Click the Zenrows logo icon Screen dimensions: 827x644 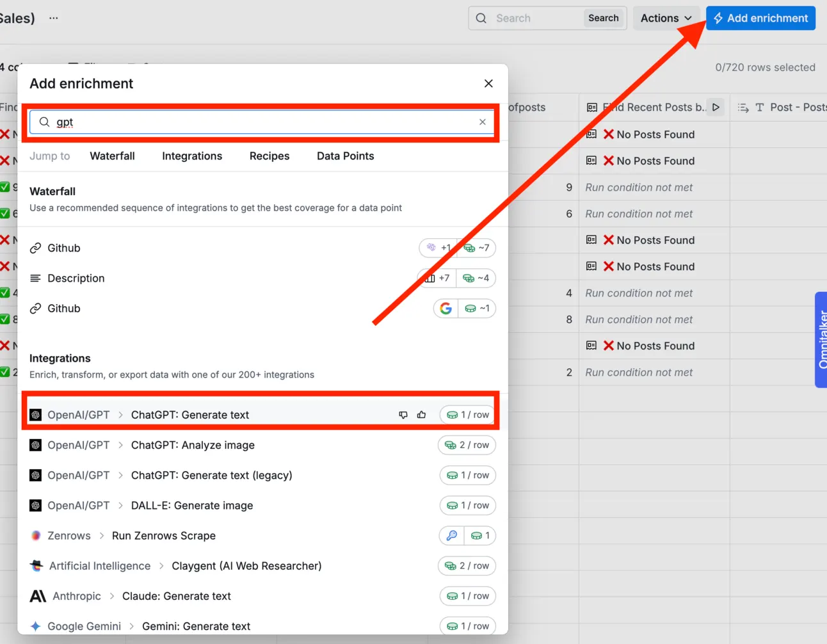tap(36, 535)
